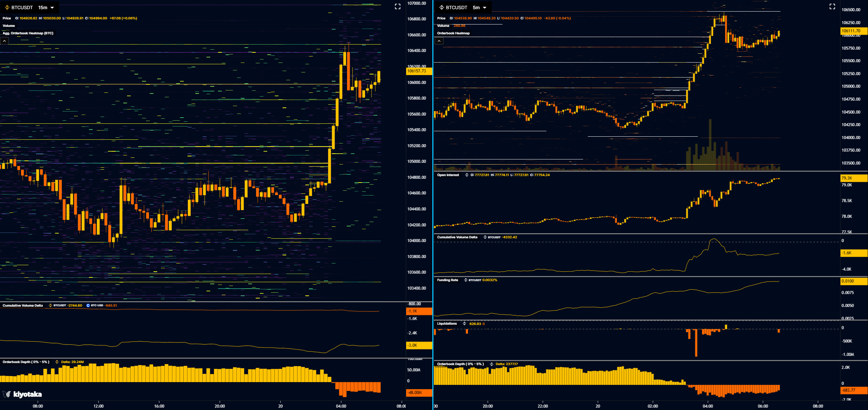Click the Open Interest pane label
Screen dimensions: 868x410
[x=448, y=175]
